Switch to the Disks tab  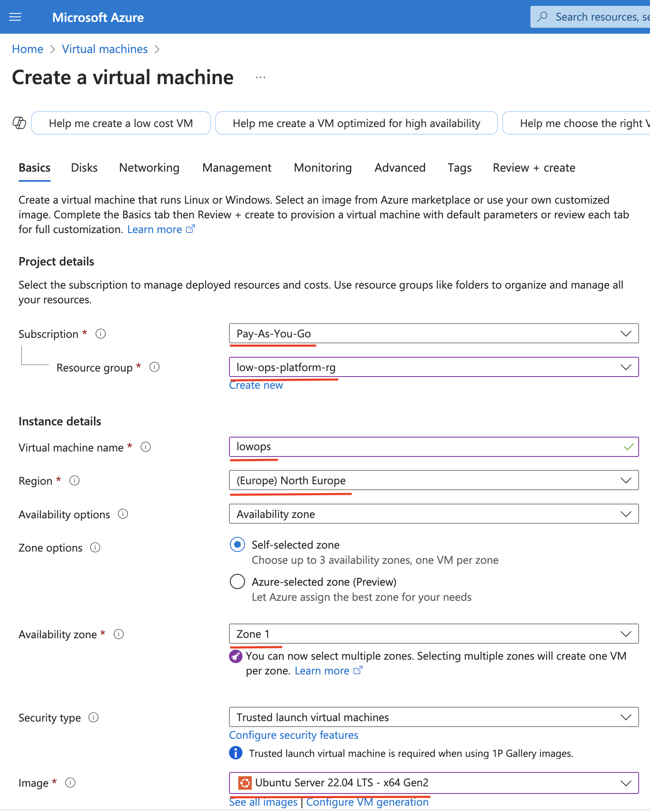pyautogui.click(x=84, y=168)
